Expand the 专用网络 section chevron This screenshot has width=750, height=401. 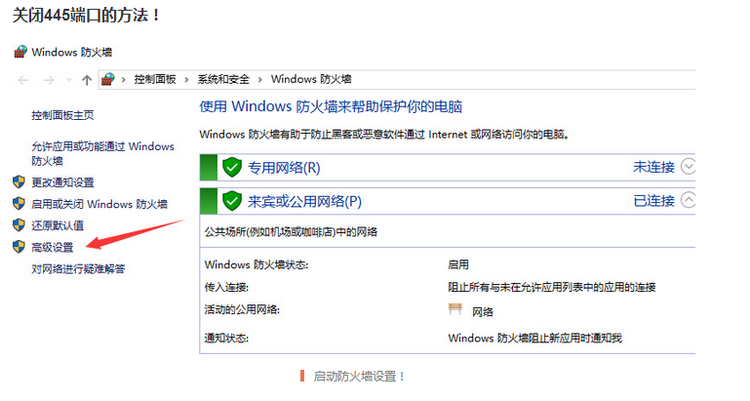[687, 167]
